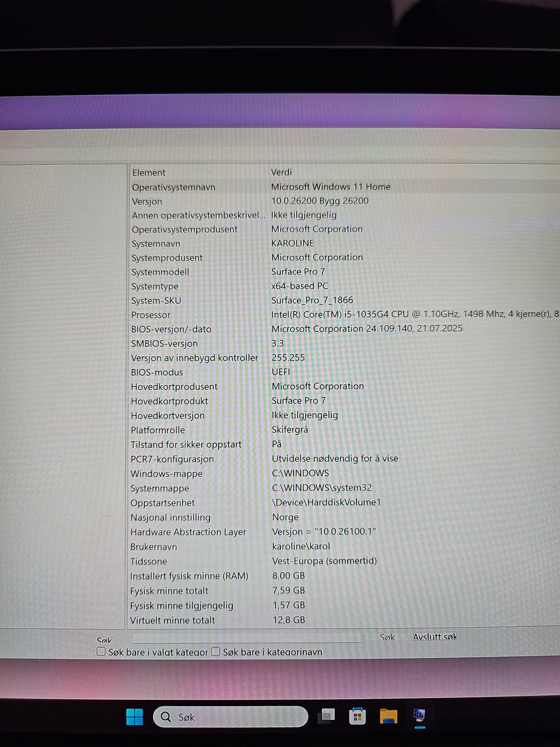The width and height of the screenshot is (560, 747).
Task: Click the value 'Skifergrå'
Action: click(290, 430)
